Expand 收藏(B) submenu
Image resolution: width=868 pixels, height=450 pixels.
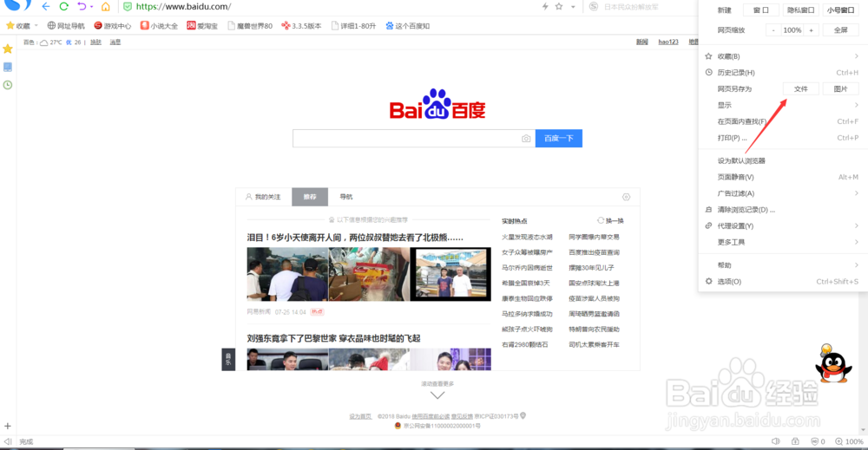782,56
